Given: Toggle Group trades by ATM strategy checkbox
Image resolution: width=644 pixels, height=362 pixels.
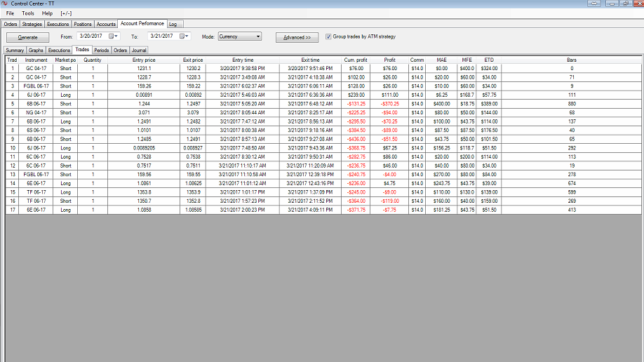Looking at the screenshot, I should tap(328, 36).
